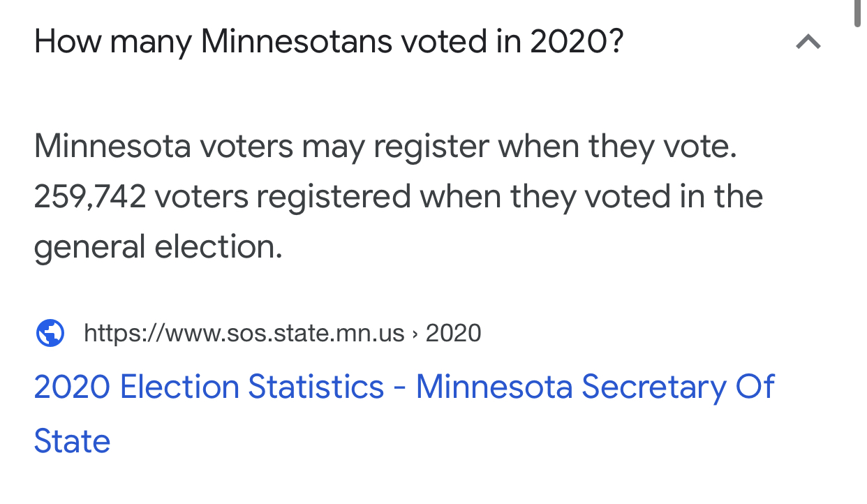Screen dimensions: 867x504
Task: Click "Minnesota Secretary Of" in the result title
Action: (x=595, y=387)
